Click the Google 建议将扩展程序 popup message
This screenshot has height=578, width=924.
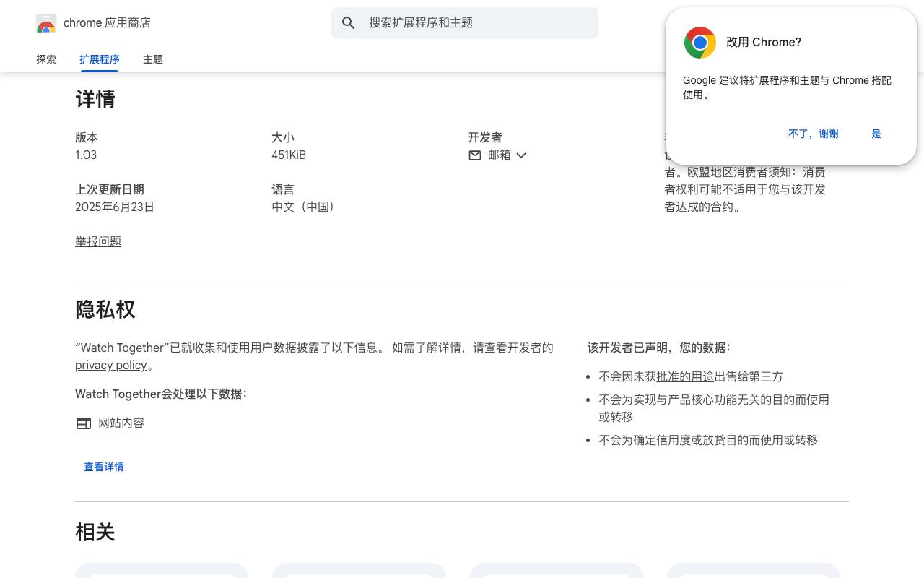tap(787, 87)
